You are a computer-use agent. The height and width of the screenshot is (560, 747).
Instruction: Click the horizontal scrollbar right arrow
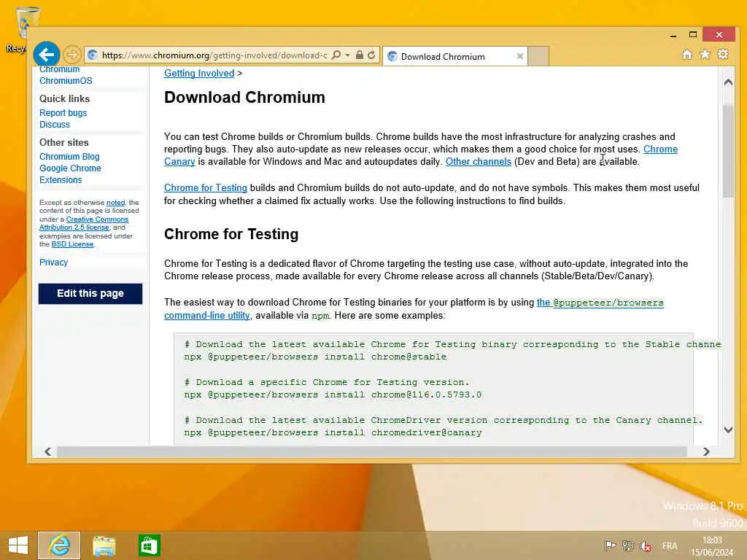coord(706,451)
